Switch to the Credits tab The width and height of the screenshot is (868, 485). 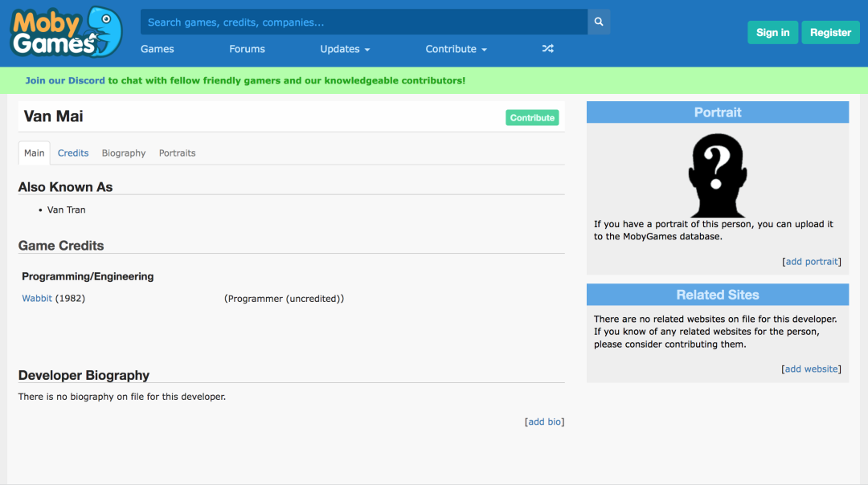click(x=73, y=153)
